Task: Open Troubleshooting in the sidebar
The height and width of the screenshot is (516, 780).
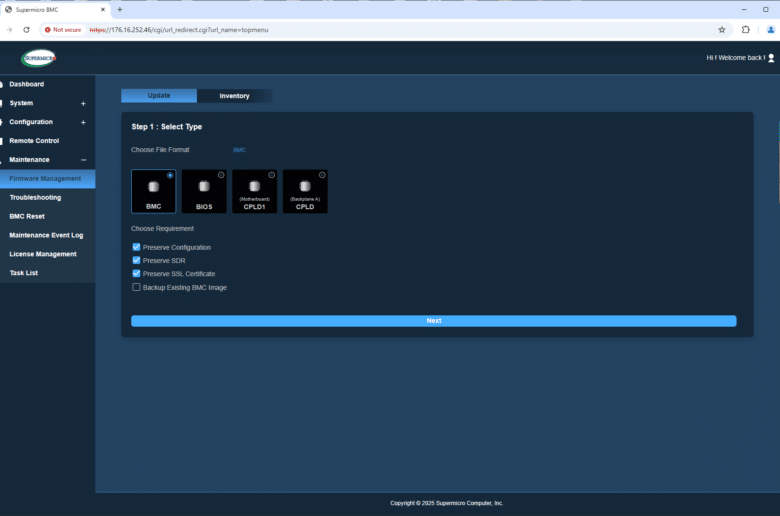Action: (35, 198)
